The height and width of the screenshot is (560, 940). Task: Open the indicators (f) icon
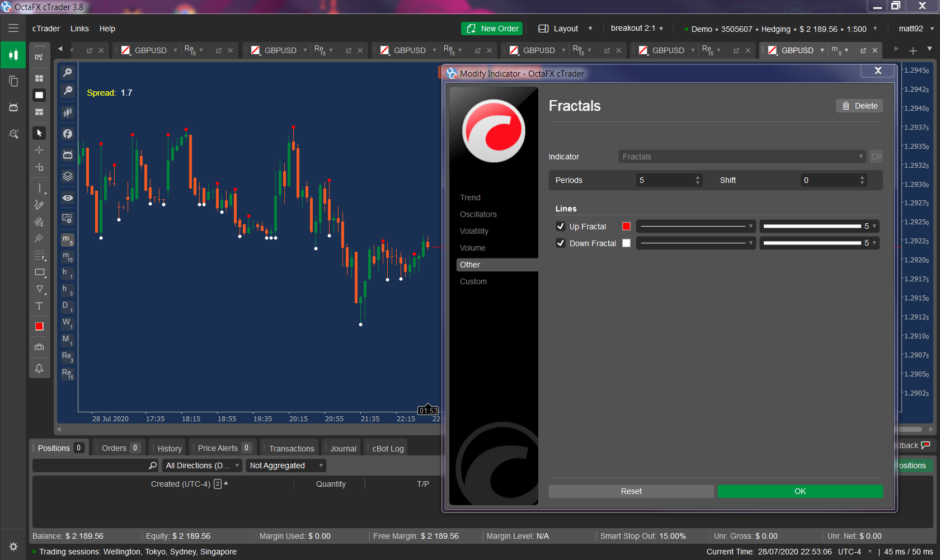point(68,134)
